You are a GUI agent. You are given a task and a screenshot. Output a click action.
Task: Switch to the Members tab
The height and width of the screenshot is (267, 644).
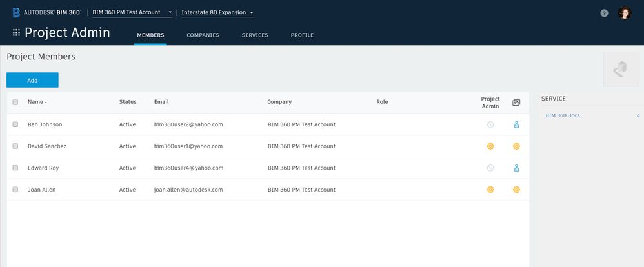click(150, 35)
